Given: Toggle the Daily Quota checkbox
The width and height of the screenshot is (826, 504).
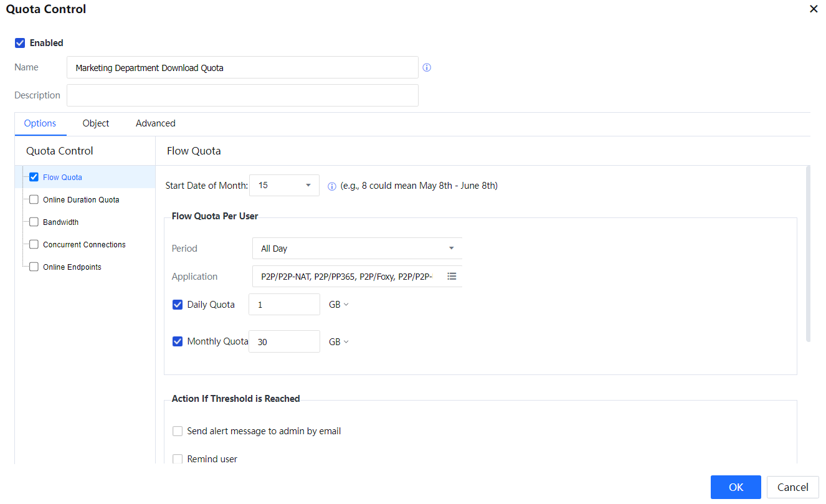Looking at the screenshot, I should point(178,305).
